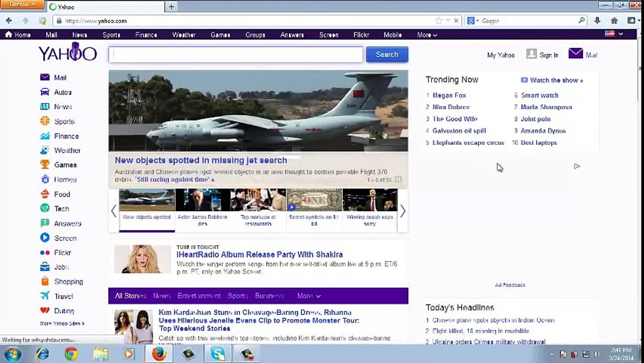The width and height of the screenshot is (644, 363).
Task: Click the blue Search button
Action: (x=387, y=54)
